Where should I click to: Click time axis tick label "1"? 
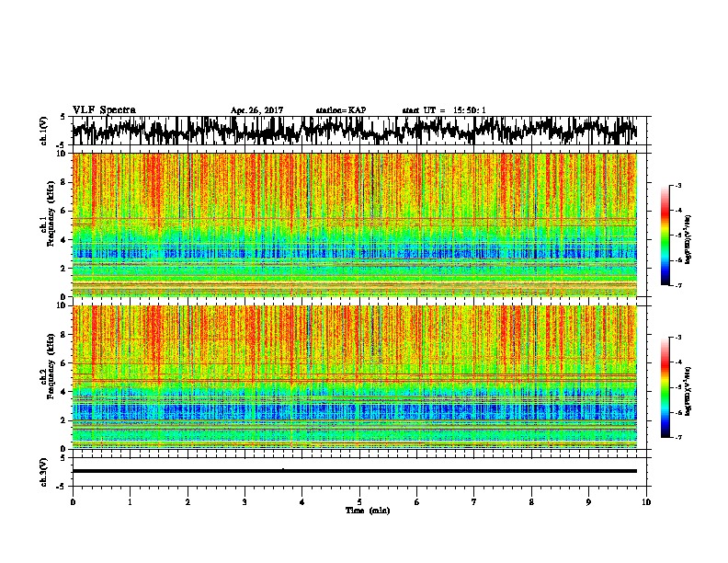coord(130,502)
